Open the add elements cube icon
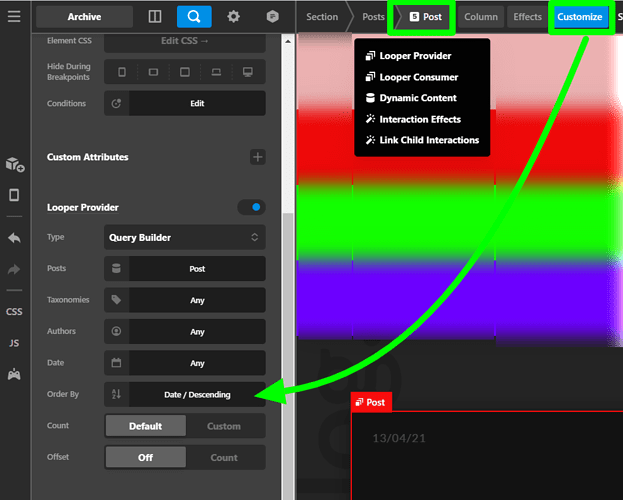The height and width of the screenshot is (500, 623). tap(15, 164)
